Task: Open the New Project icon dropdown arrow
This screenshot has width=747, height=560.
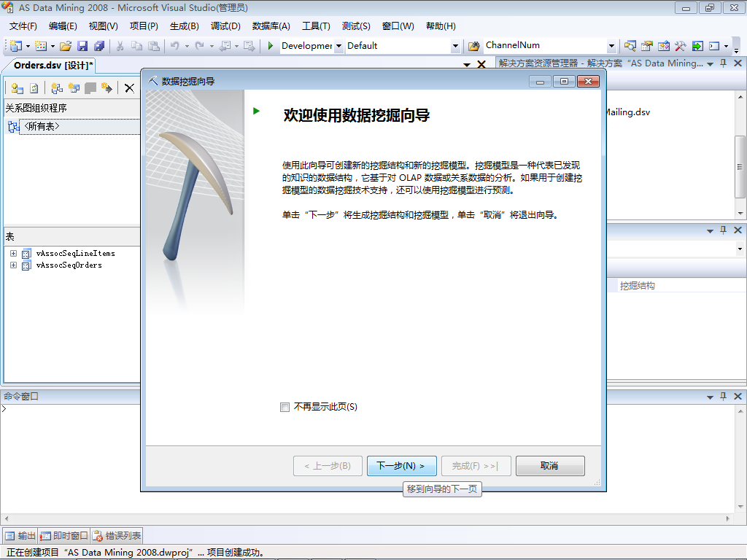Action: pyautogui.click(x=28, y=46)
